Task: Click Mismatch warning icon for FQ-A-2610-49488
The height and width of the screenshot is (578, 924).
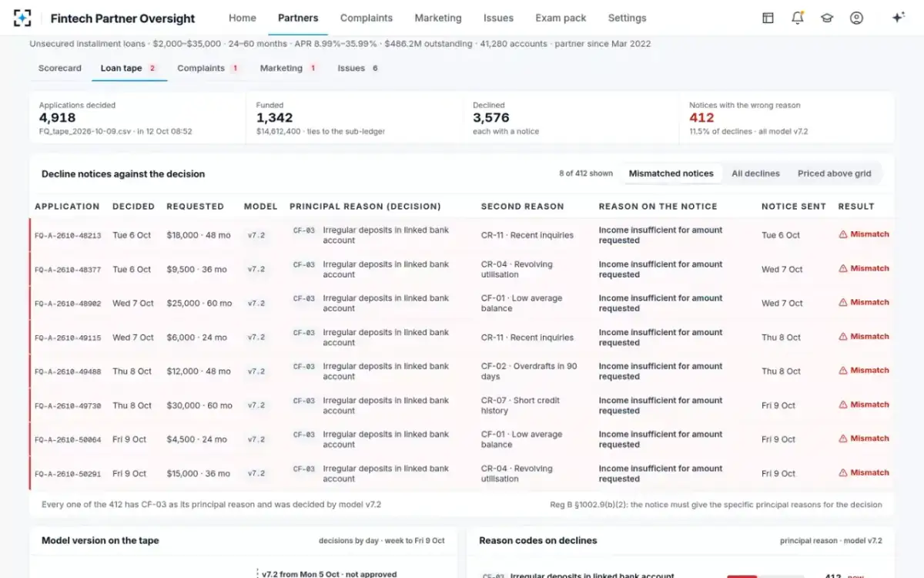Action: point(843,370)
